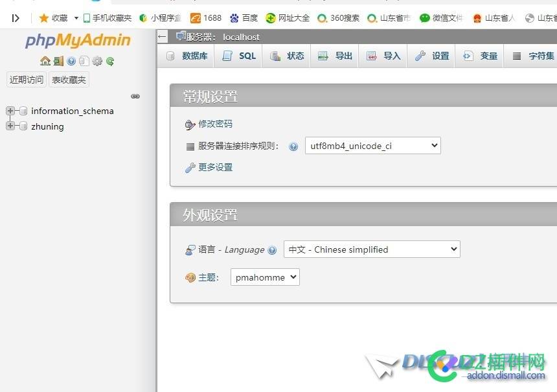Click browser sidebar toggle icon
This screenshot has height=392, width=557.
16,17
